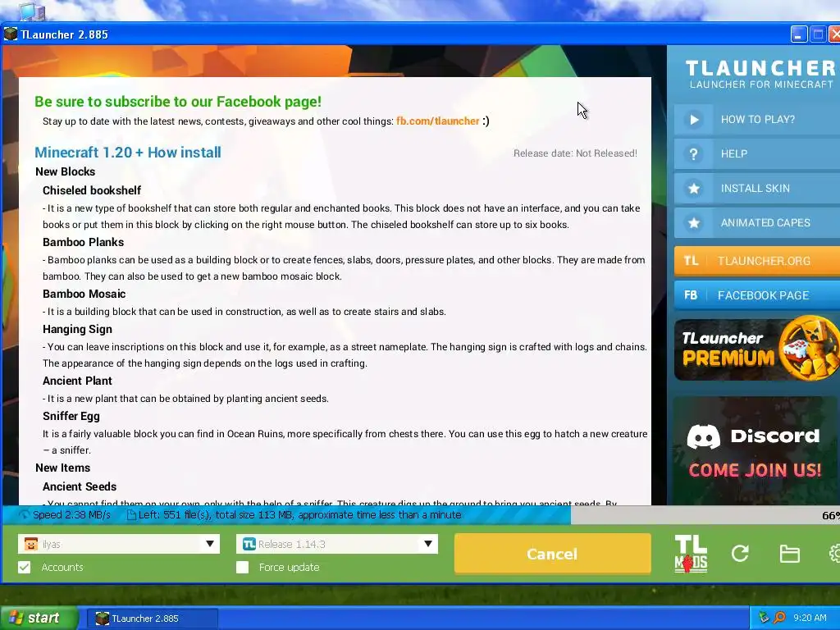Click the file icon beside Left: 551 file(s)
The image size is (840, 630).
tap(130, 515)
